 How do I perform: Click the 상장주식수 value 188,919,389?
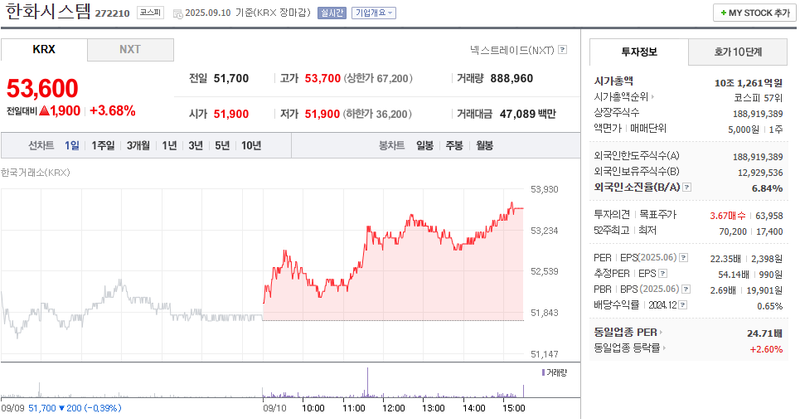pyautogui.click(x=758, y=114)
